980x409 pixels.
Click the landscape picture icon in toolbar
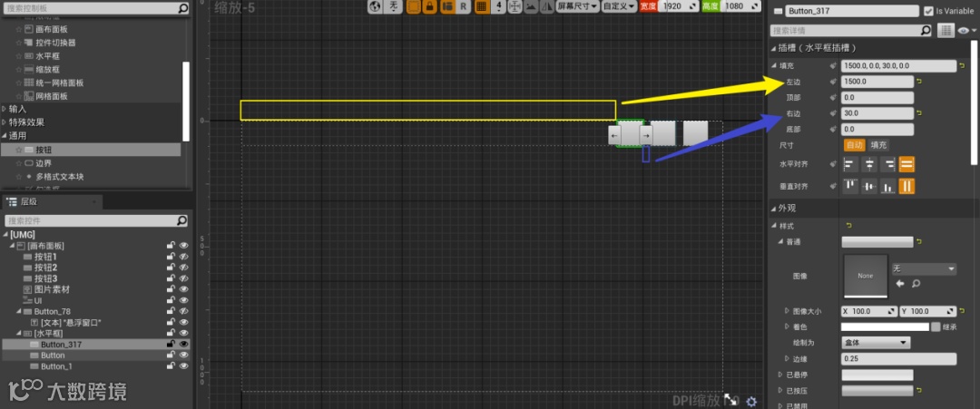[531, 6]
